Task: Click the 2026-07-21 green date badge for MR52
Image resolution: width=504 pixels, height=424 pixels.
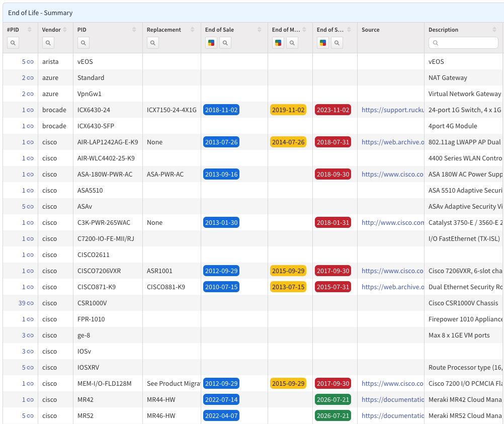Action: 332,415
